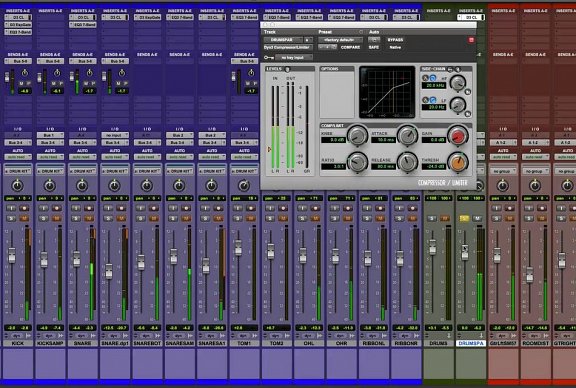Click the compressor transfer curve graph

[x=387, y=92]
